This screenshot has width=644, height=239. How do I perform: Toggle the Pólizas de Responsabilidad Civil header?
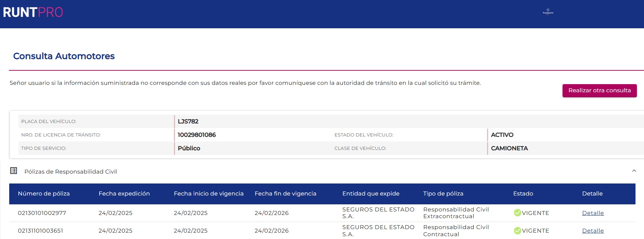pyautogui.click(x=70, y=171)
